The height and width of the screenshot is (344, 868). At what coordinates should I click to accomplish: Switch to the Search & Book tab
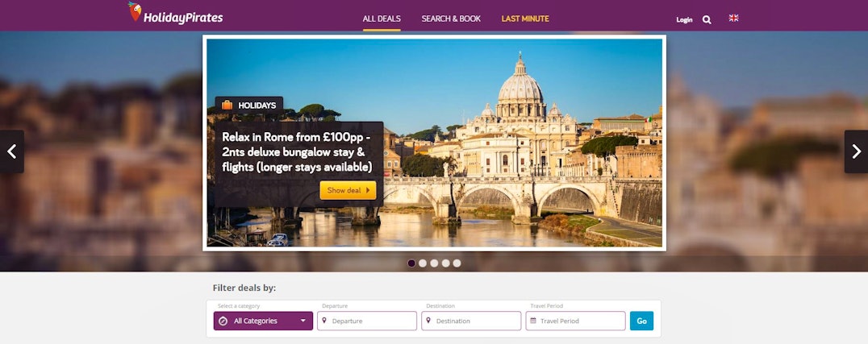coord(451,19)
